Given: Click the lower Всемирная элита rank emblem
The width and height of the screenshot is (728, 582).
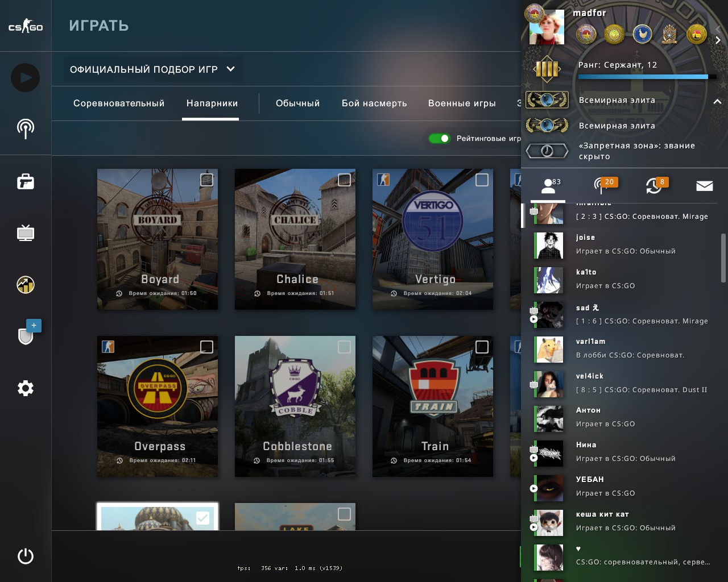Looking at the screenshot, I should (547, 125).
